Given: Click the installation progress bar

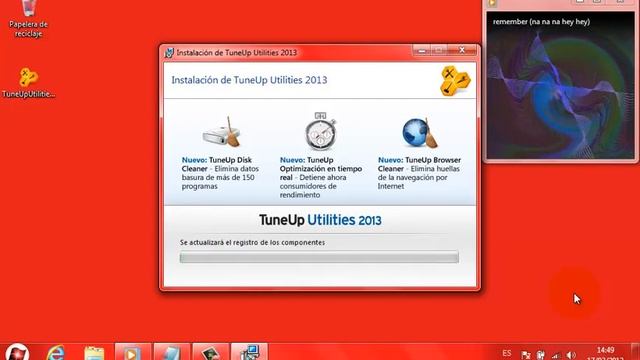Looking at the screenshot, I should 319,257.
